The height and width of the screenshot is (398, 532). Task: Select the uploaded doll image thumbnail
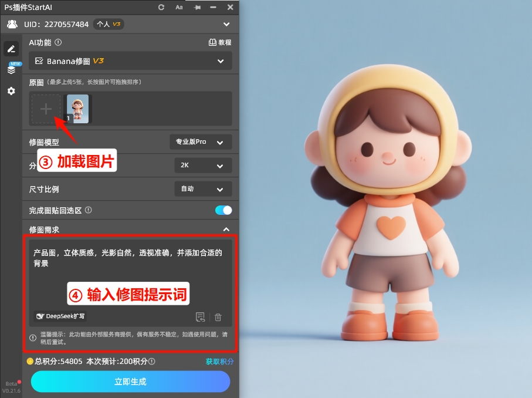click(x=77, y=109)
